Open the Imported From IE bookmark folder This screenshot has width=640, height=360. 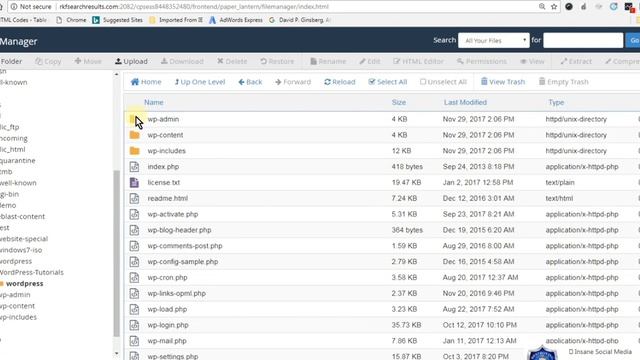176,20
